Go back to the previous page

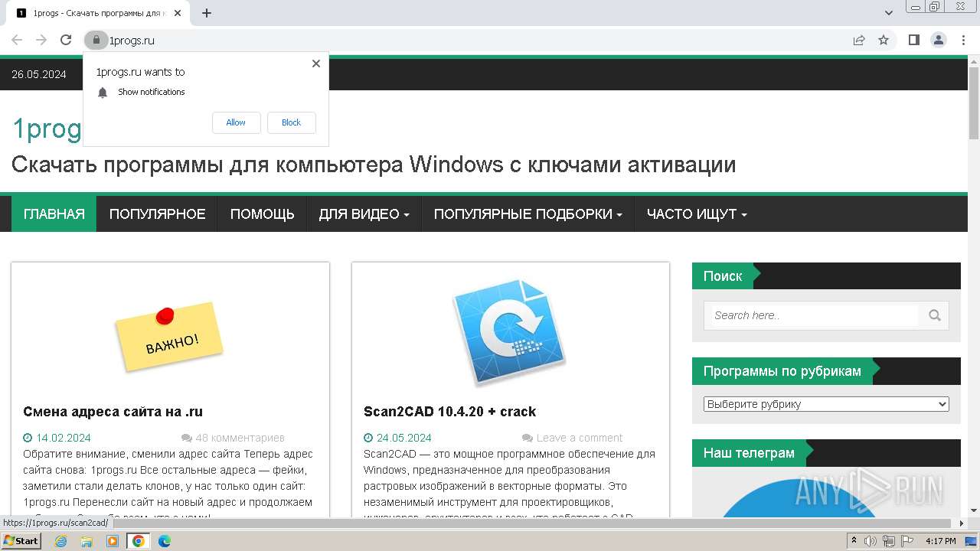(x=17, y=40)
